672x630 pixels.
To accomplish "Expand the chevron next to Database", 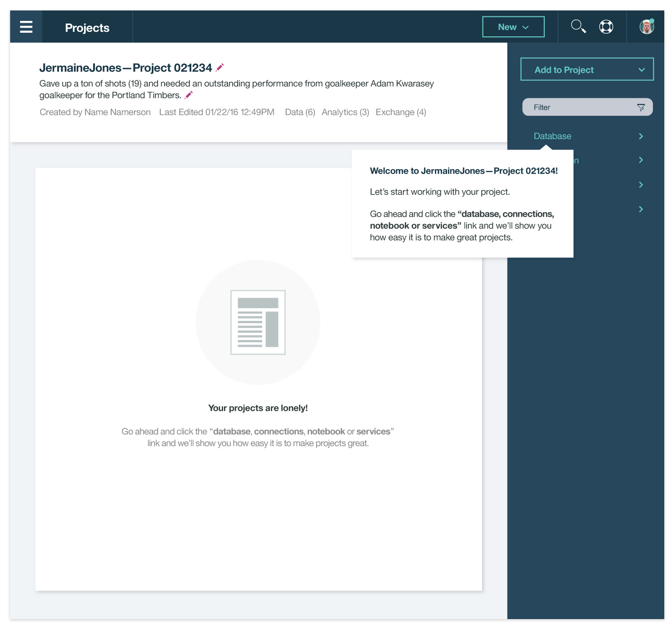I will [x=641, y=136].
